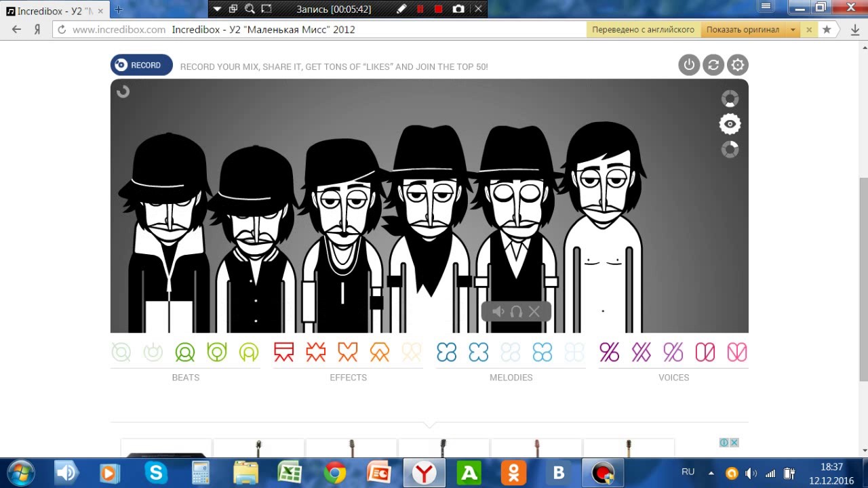
Task: Open the browser hamburger menu
Action: point(766,7)
